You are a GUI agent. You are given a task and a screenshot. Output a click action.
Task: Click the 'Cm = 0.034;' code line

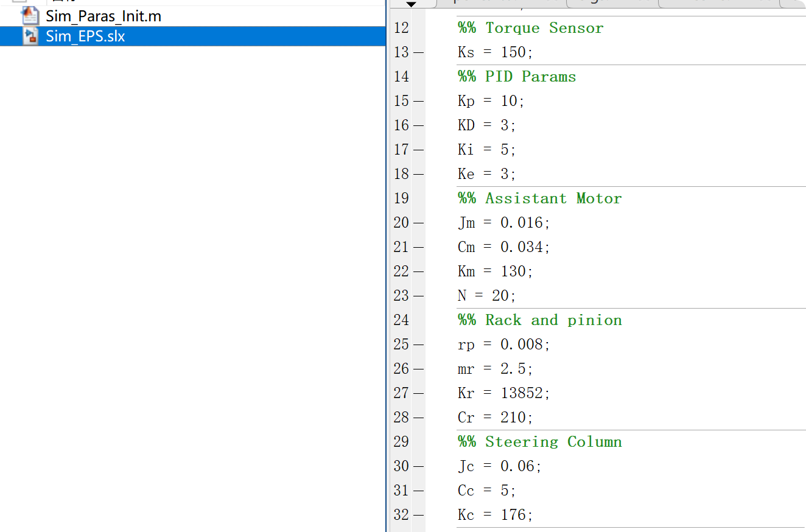click(x=504, y=247)
